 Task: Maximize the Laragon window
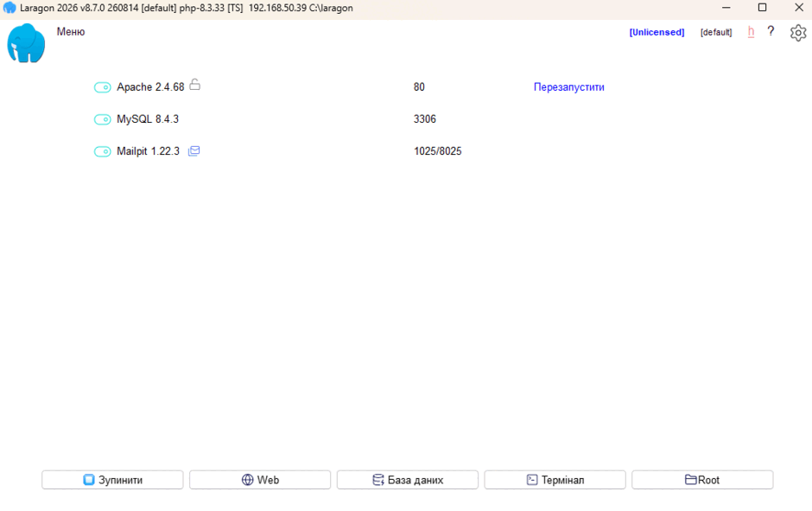[762, 8]
